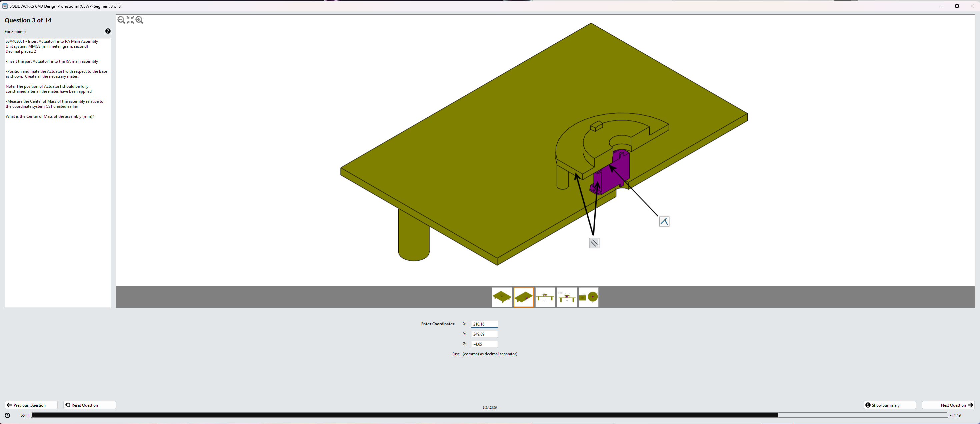Image resolution: width=980 pixels, height=424 pixels.
Task: Click the SOLIDWORKS app icon in the title bar
Action: (5, 6)
